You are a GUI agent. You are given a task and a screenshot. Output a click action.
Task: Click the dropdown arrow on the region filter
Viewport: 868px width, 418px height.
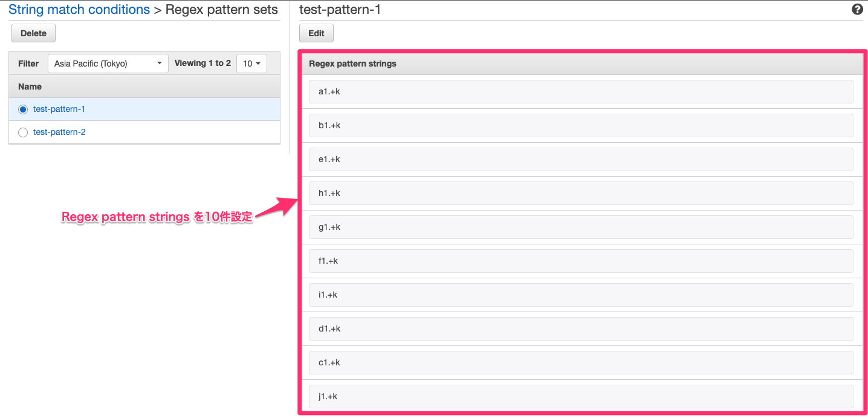click(x=160, y=63)
